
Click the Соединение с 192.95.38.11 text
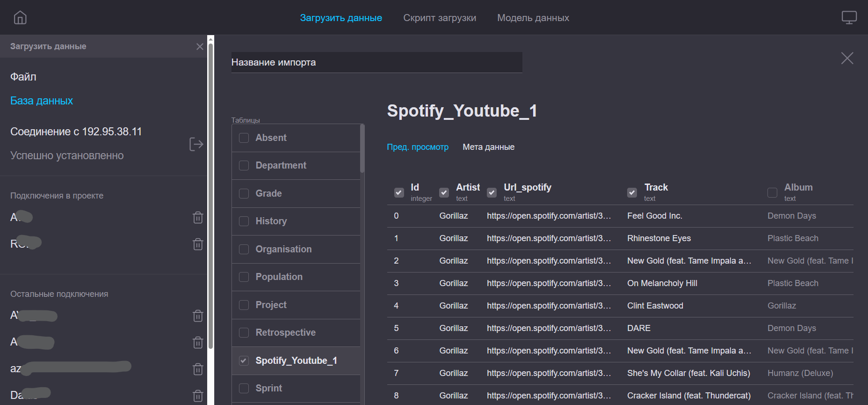76,132
